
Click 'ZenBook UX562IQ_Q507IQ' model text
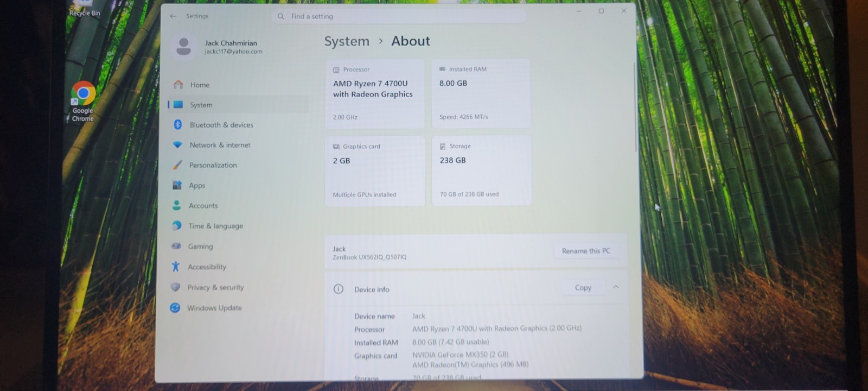(369, 257)
